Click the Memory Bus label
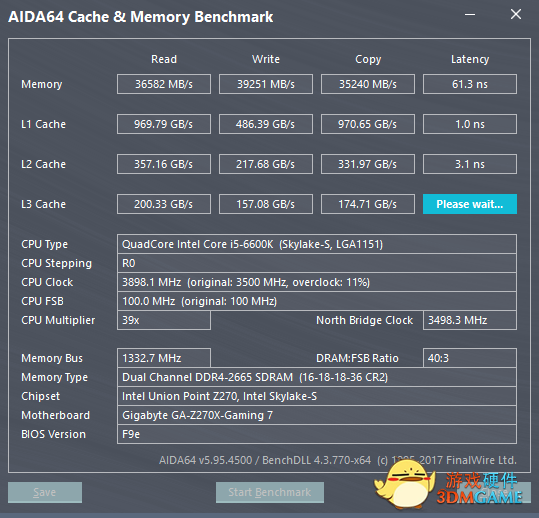The width and height of the screenshot is (539, 518). 52,359
